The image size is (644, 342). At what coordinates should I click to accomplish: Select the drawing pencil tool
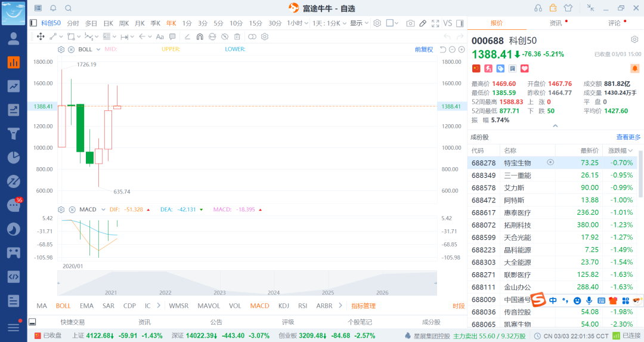click(423, 23)
